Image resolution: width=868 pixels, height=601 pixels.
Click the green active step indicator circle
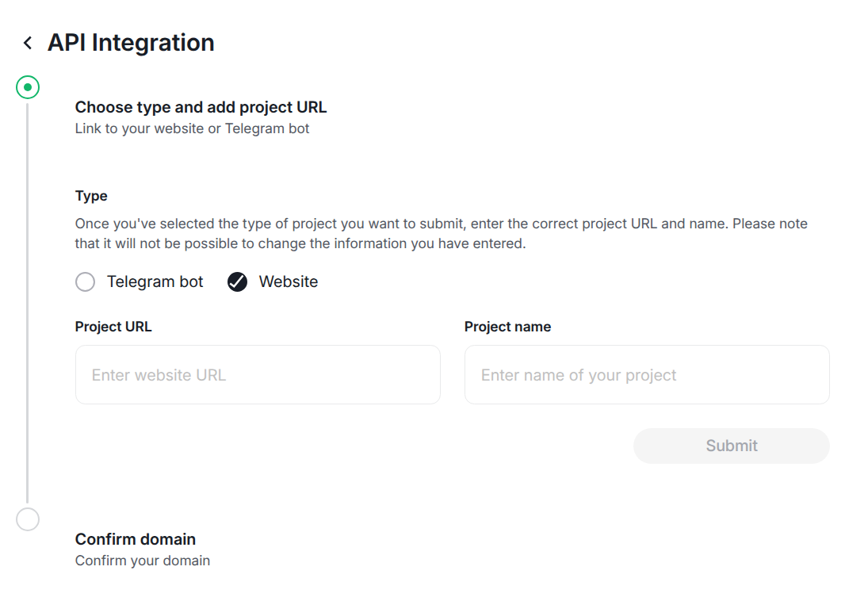click(28, 87)
